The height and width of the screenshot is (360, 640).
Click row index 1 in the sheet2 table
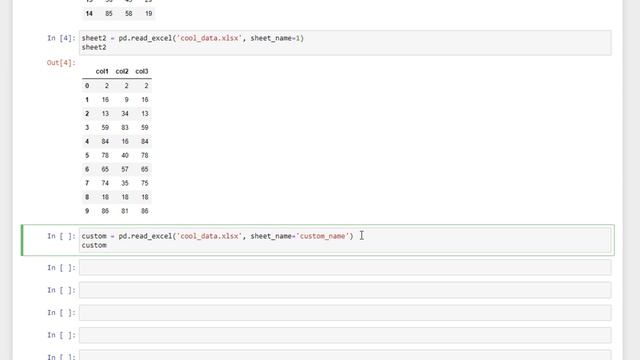click(x=87, y=100)
